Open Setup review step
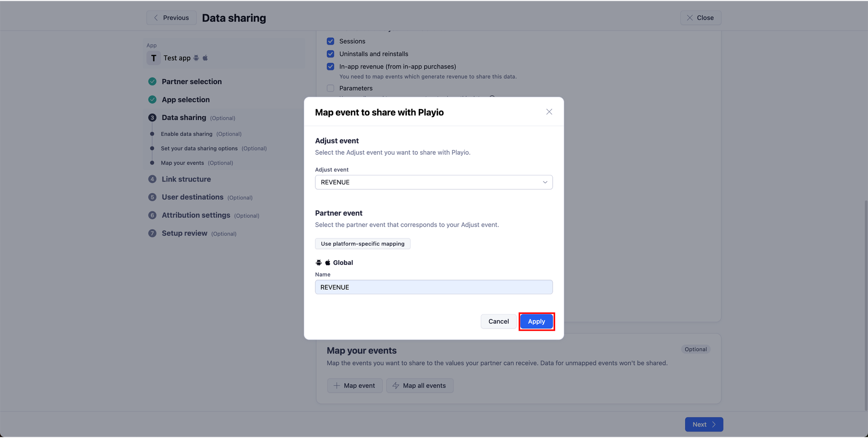 tap(184, 233)
